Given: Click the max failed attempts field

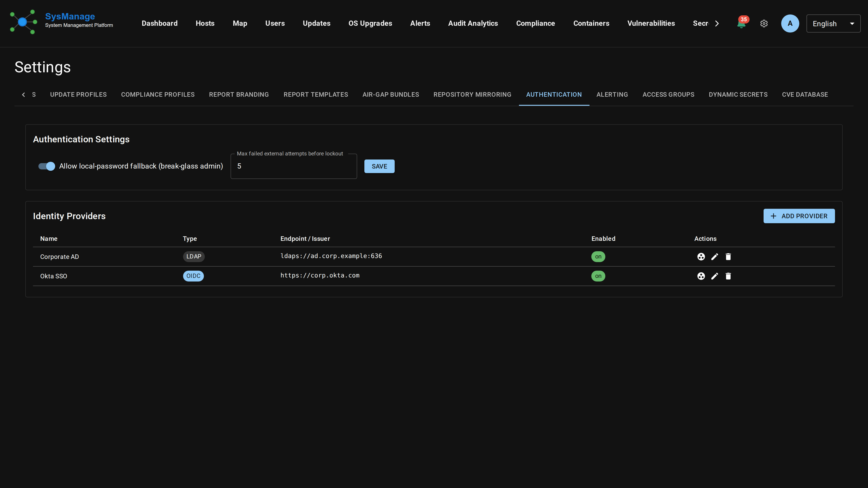Looking at the screenshot, I should 293,166.
